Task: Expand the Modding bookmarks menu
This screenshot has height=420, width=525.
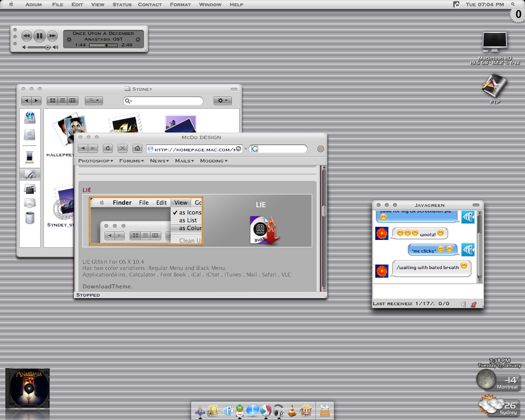Action: [x=214, y=161]
